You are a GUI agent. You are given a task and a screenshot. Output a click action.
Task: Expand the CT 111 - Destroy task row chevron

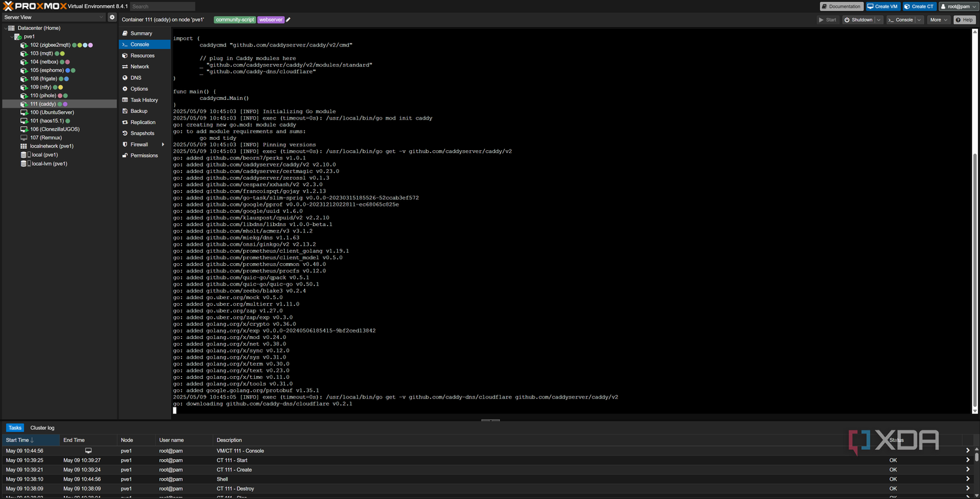[968, 489]
